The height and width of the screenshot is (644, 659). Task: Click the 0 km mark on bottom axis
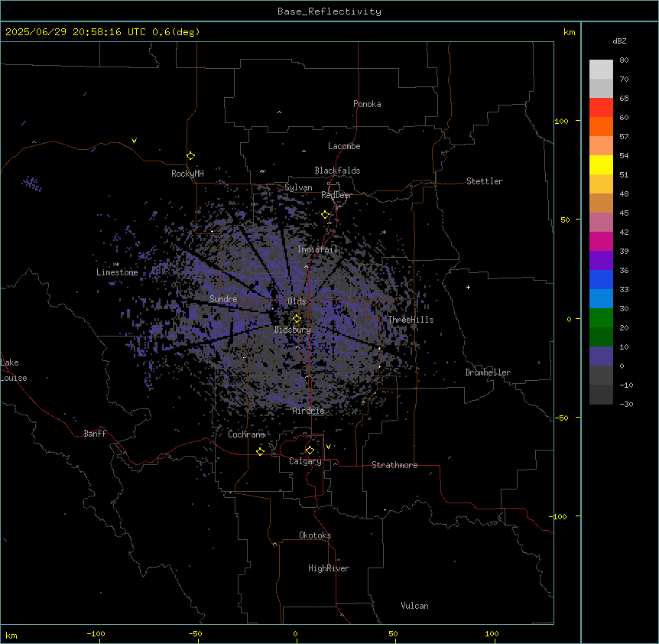[295, 633]
